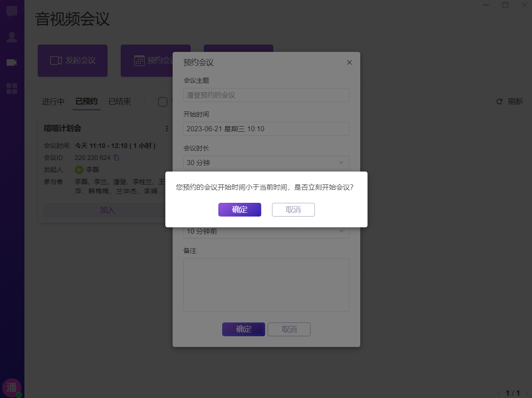Screen dimensions: 532x398
Task: Copy the meeting ID 220 230 624
Action: [117, 158]
